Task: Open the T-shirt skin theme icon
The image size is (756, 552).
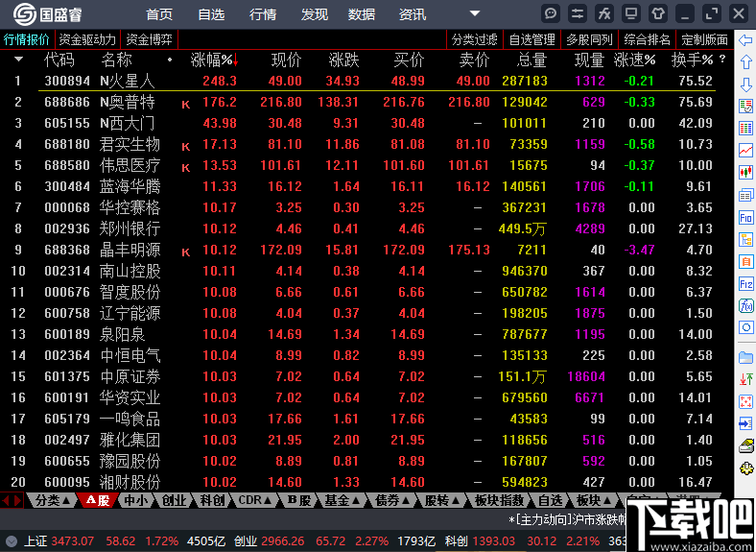Action: pos(658,13)
